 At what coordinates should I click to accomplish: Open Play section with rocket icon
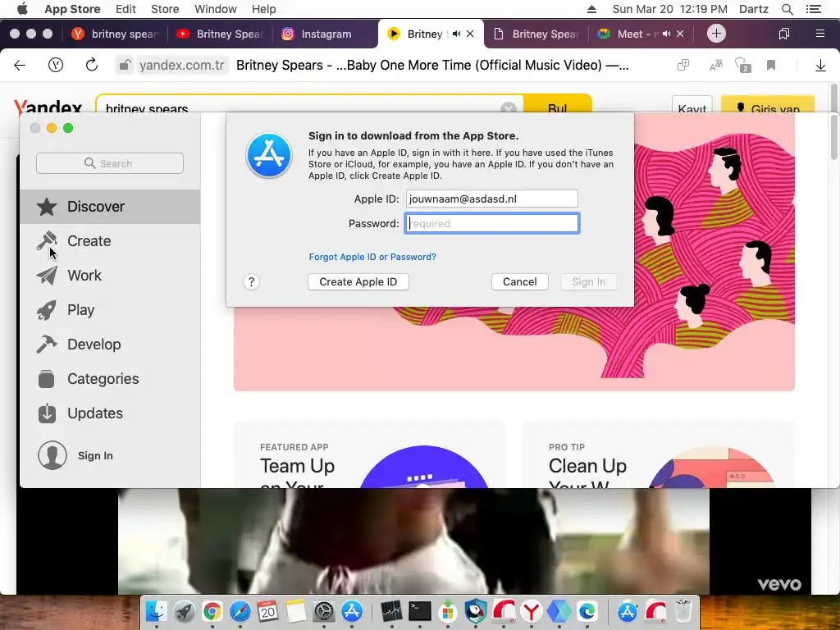tap(110, 309)
